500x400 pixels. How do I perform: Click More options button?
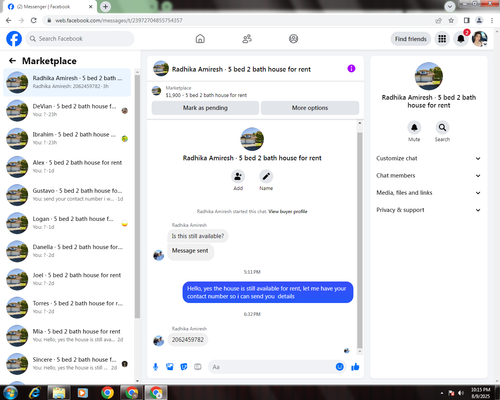pyautogui.click(x=310, y=108)
